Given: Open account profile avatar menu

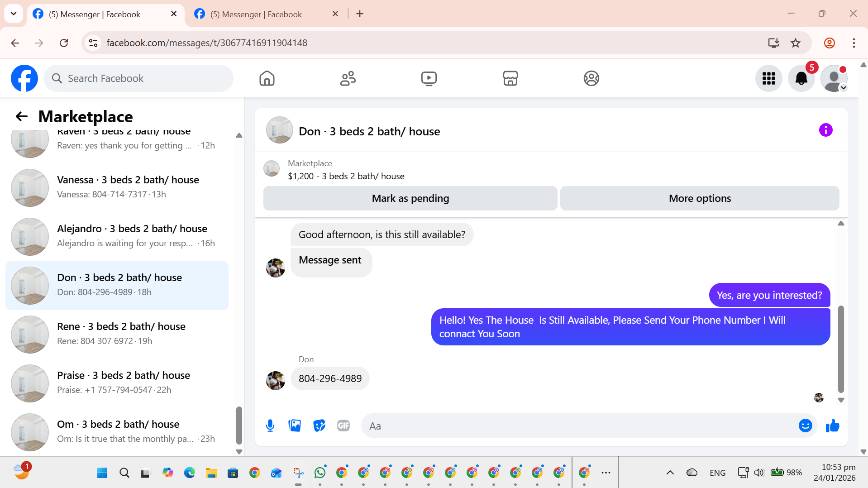Looking at the screenshot, I should 834,78.
